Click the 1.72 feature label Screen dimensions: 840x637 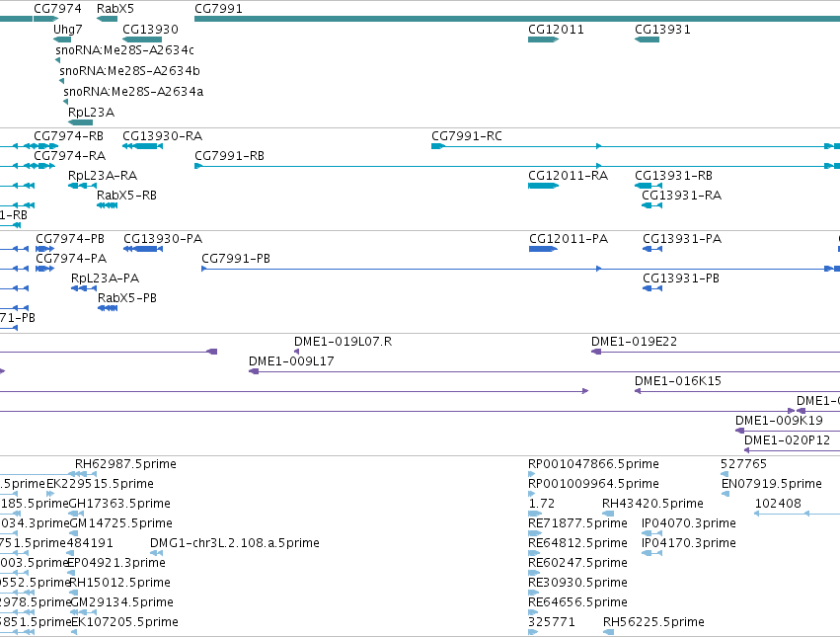[x=542, y=504]
